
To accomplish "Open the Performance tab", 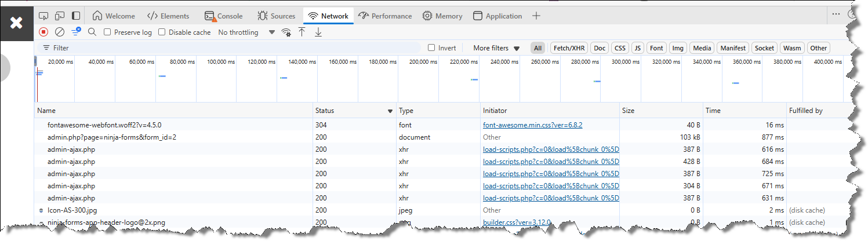I will click(x=385, y=16).
